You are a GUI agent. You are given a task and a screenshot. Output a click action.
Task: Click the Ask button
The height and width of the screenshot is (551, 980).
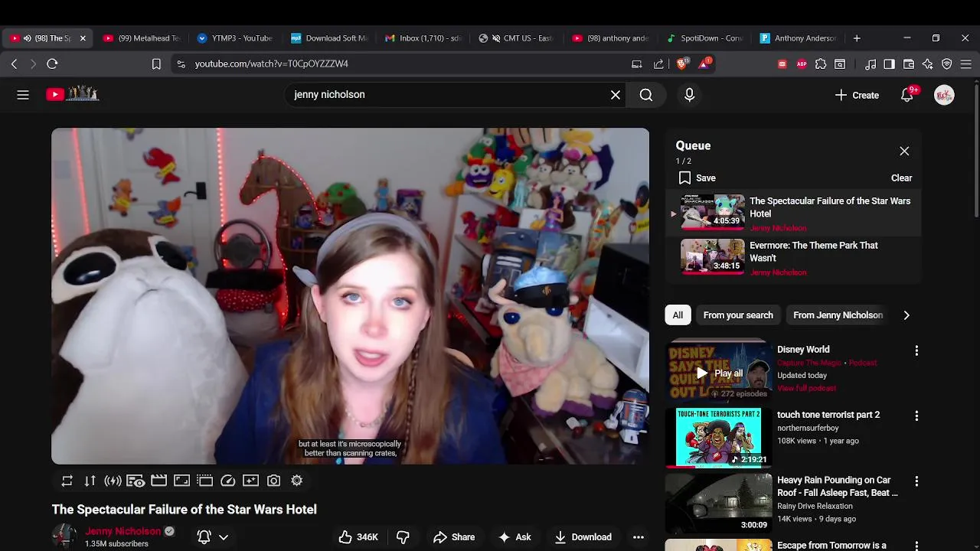[514, 537]
